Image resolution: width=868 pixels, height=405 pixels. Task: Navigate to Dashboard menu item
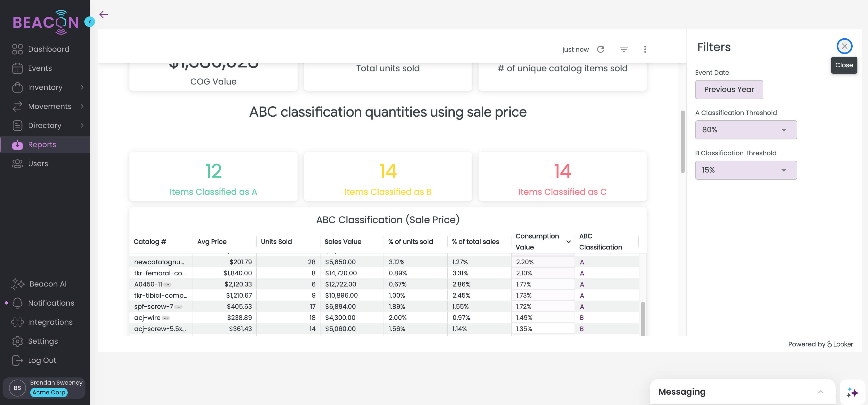click(49, 49)
